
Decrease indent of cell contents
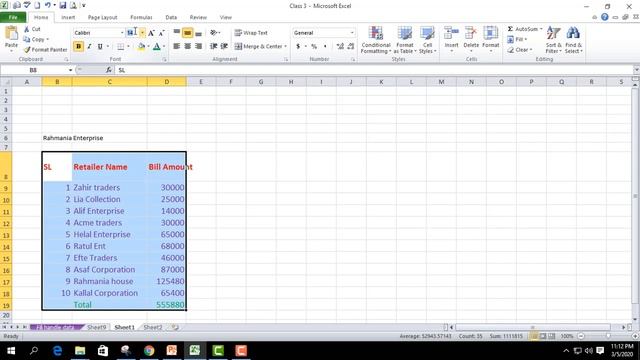[x=213, y=47]
